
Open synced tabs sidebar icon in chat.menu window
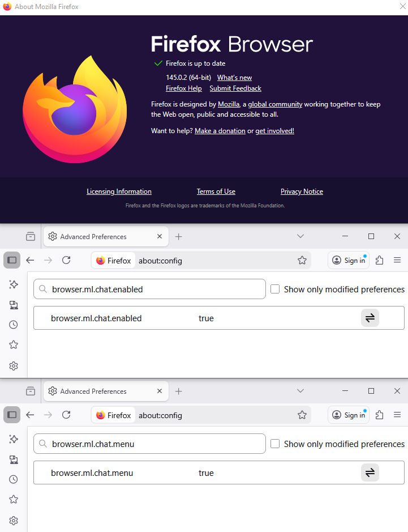[x=14, y=459]
